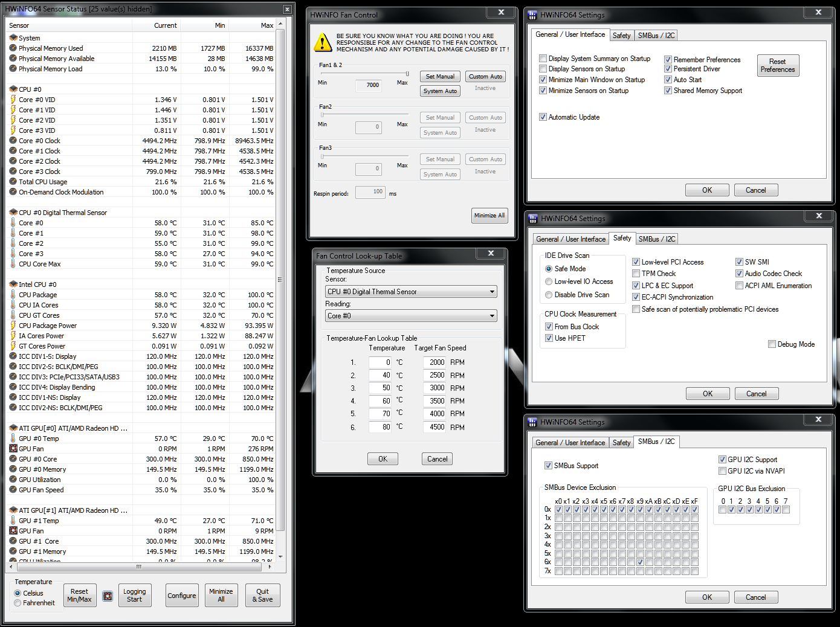Image resolution: width=840 pixels, height=627 pixels.
Task: Click row 6 Temperature field showing 80
Action: tap(381, 427)
